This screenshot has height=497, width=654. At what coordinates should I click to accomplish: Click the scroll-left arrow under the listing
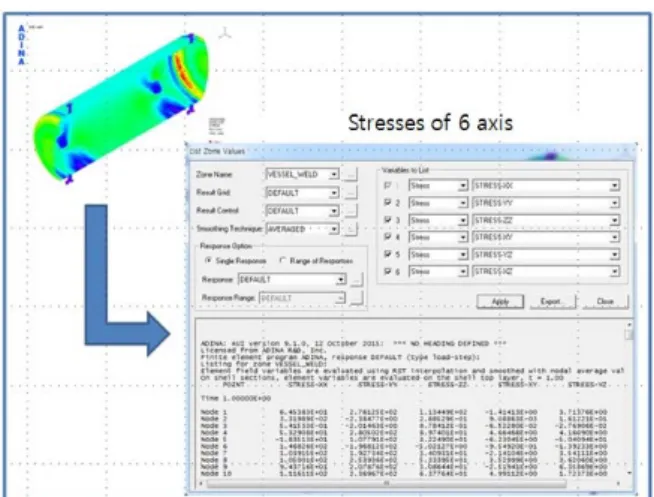201,483
